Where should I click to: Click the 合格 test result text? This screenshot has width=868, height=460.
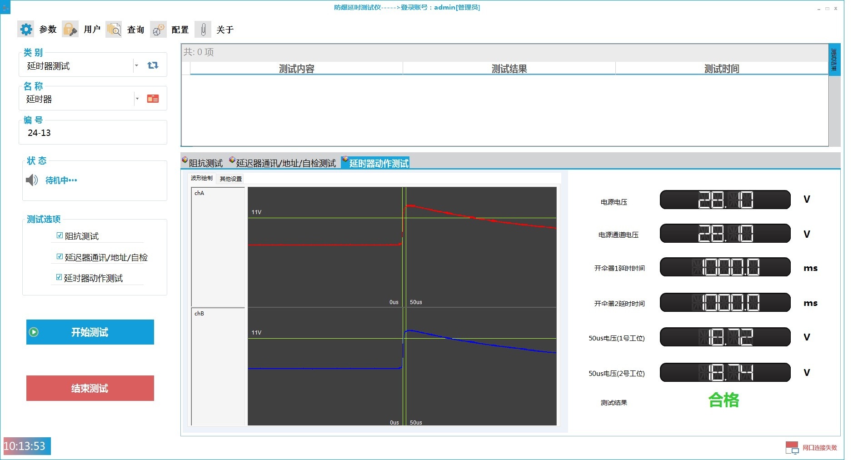click(x=724, y=400)
